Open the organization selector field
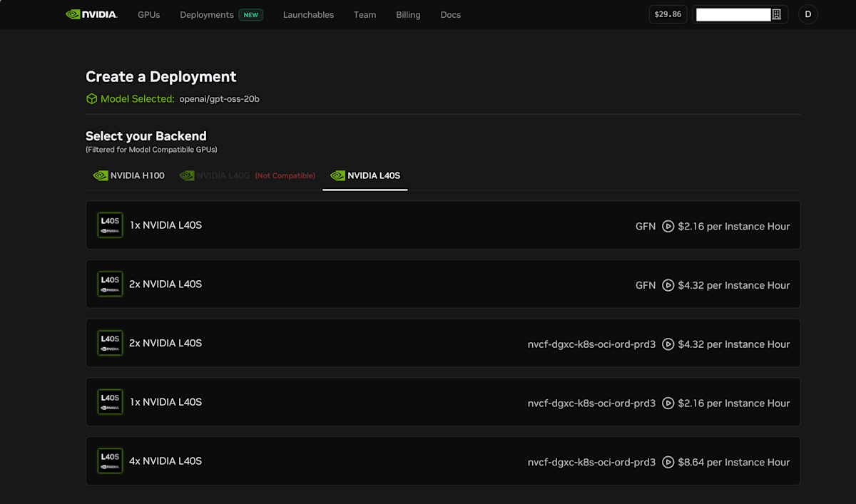The width and height of the screenshot is (856, 504). (740, 14)
